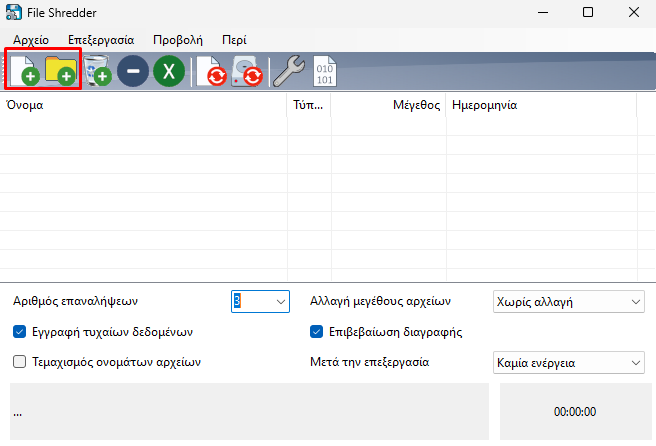
Task: Open the Προβολή menu
Action: (178, 40)
